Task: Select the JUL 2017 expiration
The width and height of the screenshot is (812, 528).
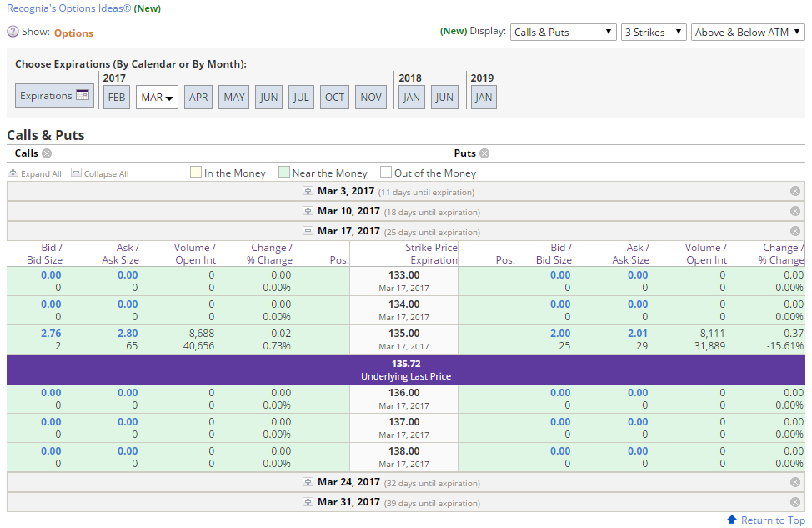Action: pyautogui.click(x=302, y=98)
